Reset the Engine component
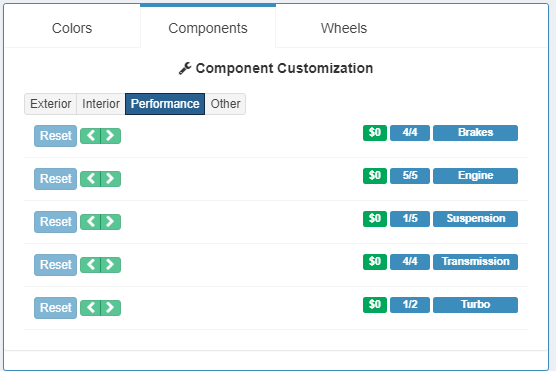The image size is (556, 371). (55, 179)
